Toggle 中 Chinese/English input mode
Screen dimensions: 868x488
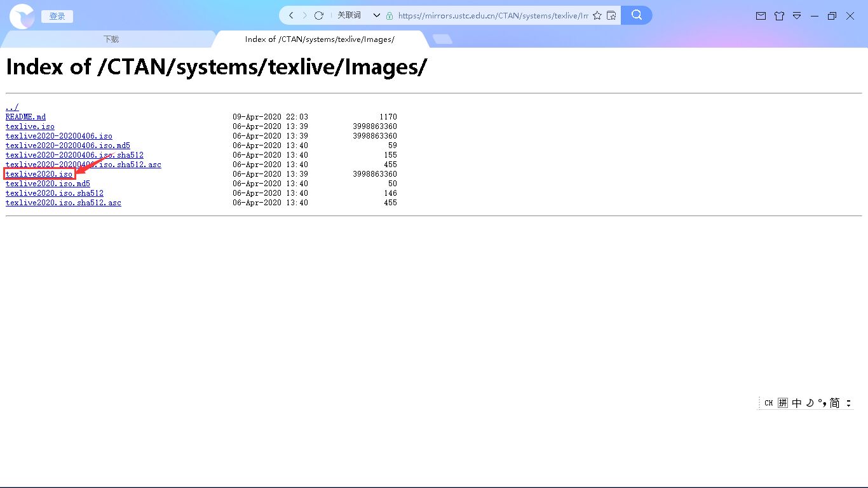tap(797, 403)
